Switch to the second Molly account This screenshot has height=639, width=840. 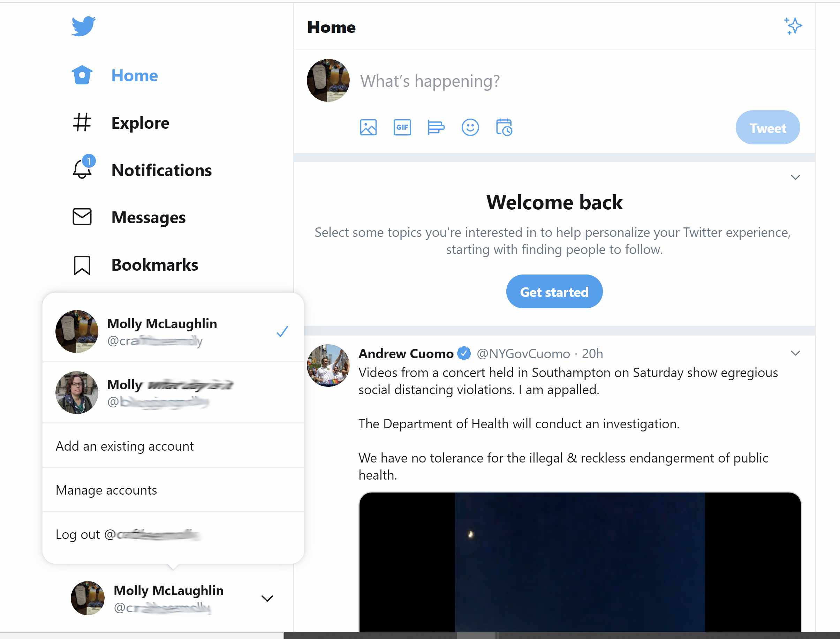pyautogui.click(x=173, y=392)
